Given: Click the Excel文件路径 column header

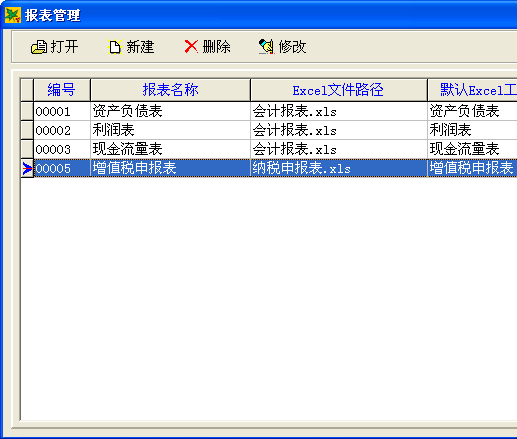Looking at the screenshot, I should pos(338,90).
